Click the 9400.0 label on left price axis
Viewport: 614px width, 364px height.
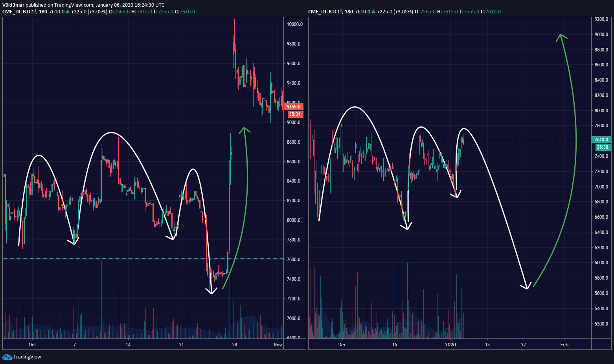293,83
